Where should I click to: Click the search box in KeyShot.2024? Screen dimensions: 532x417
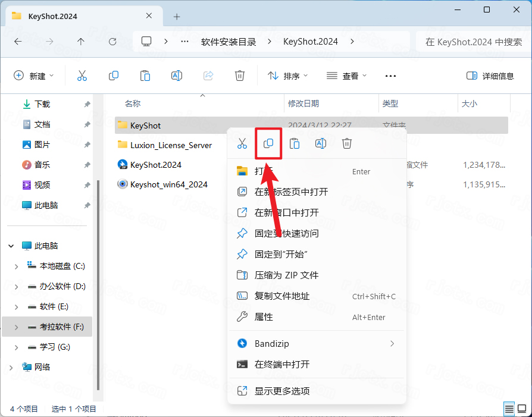point(473,42)
